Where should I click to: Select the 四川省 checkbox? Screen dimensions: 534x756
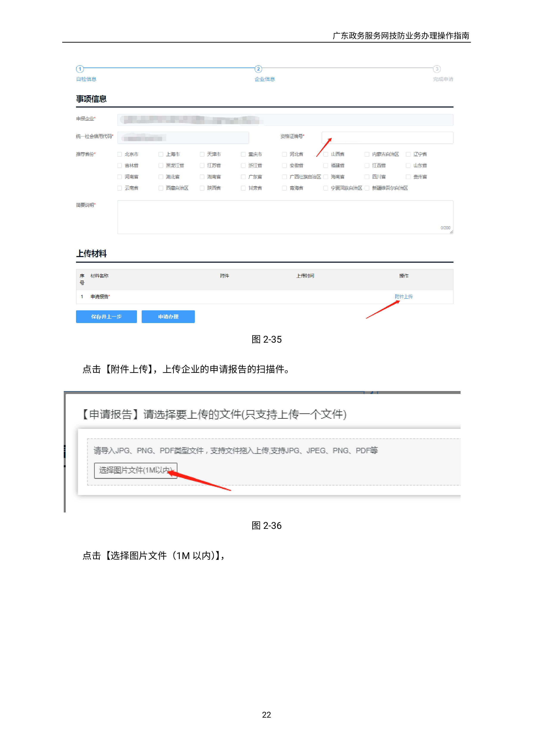coord(367,177)
